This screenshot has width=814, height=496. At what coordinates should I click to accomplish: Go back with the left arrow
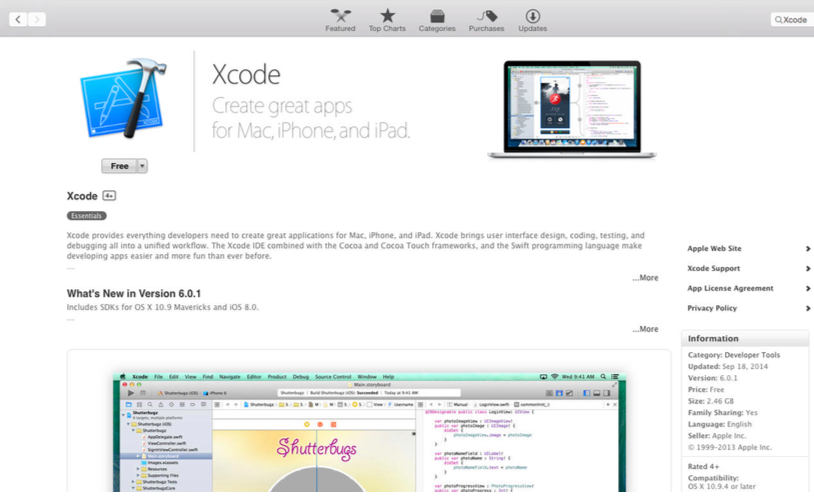pyautogui.click(x=18, y=19)
